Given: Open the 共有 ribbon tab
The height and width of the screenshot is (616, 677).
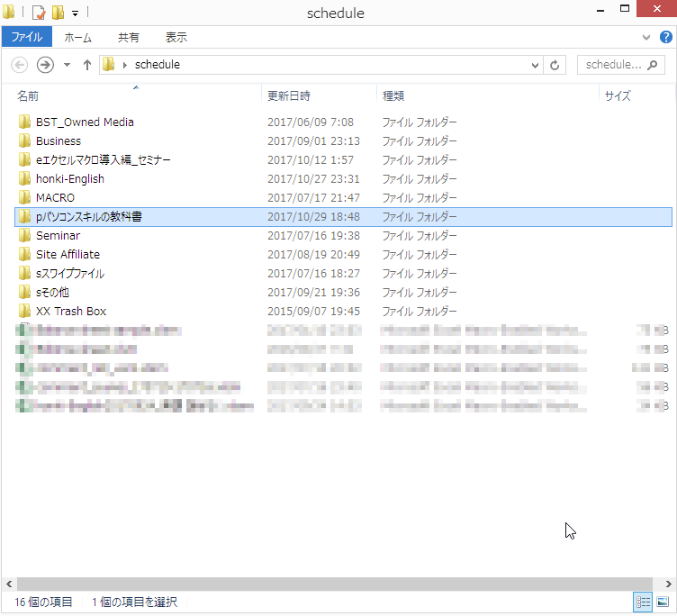Looking at the screenshot, I should (129, 38).
